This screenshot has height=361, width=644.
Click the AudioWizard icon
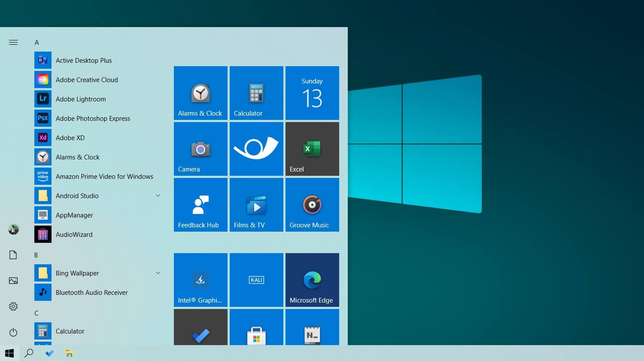[x=43, y=234]
